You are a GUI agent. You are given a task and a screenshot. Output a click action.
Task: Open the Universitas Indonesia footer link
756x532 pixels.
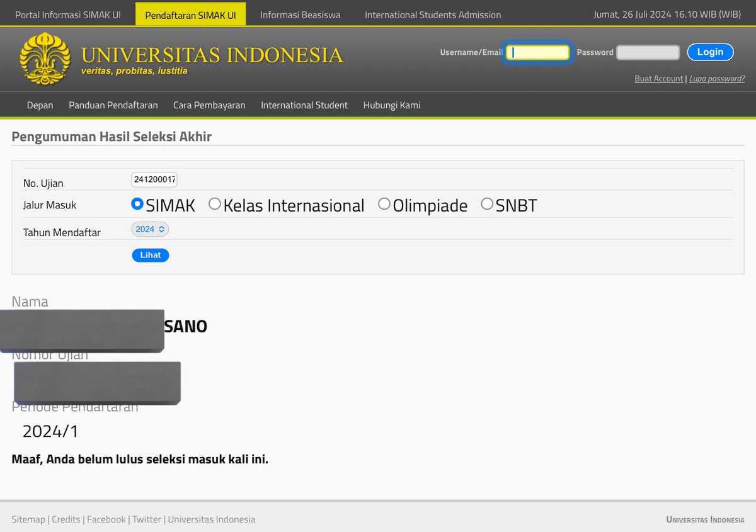(x=212, y=519)
